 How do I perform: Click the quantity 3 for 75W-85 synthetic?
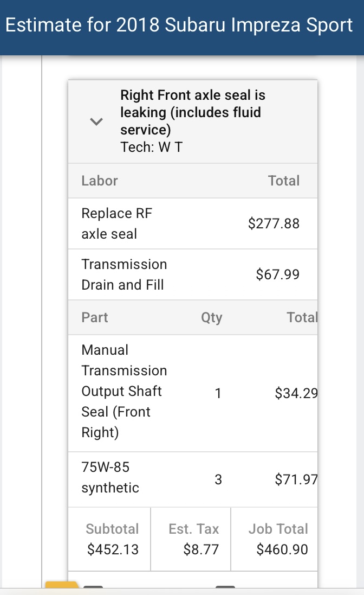(x=218, y=479)
